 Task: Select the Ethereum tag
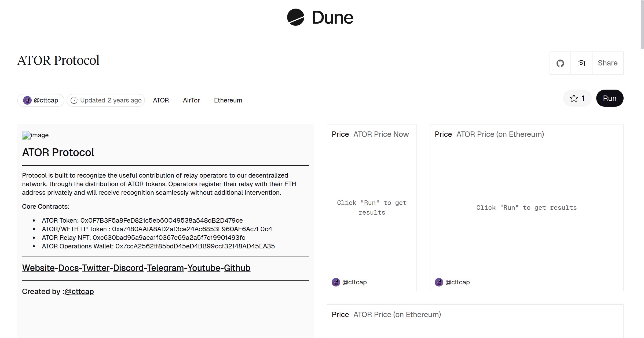(x=228, y=100)
